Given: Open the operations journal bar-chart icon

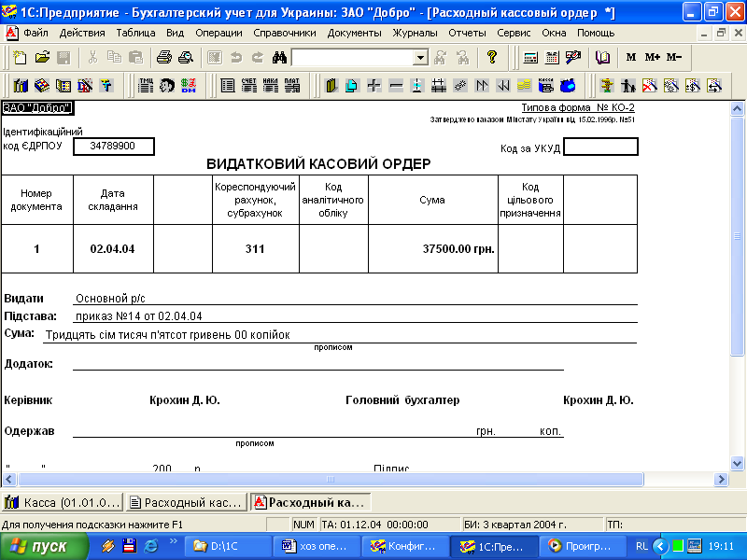Looking at the screenshot, I should 21,86.
